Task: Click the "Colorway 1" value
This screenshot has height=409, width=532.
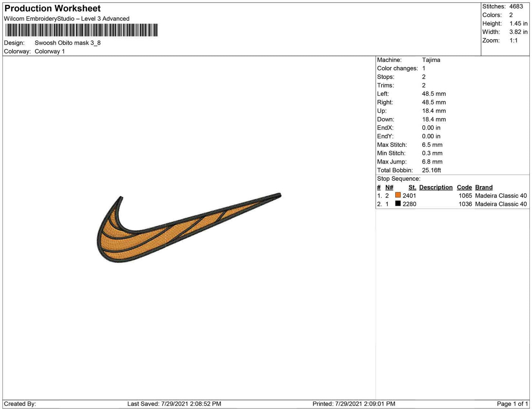Action: pos(50,51)
